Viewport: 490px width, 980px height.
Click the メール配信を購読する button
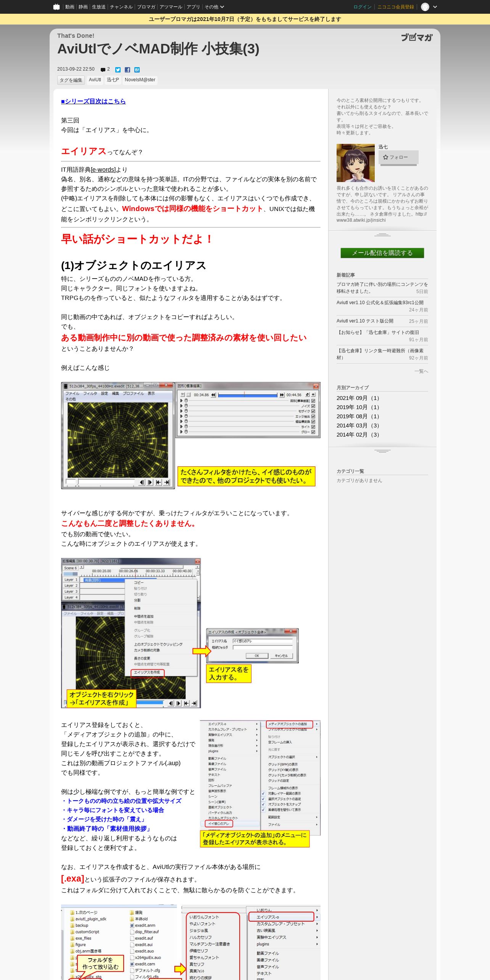point(382,253)
